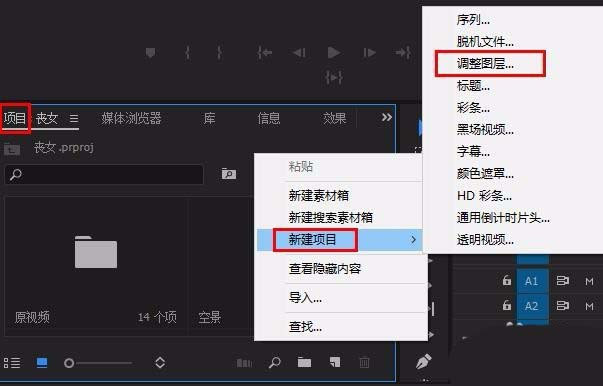Toggle the lock on track A1
The height and width of the screenshot is (386, 603).
pyautogui.click(x=507, y=281)
